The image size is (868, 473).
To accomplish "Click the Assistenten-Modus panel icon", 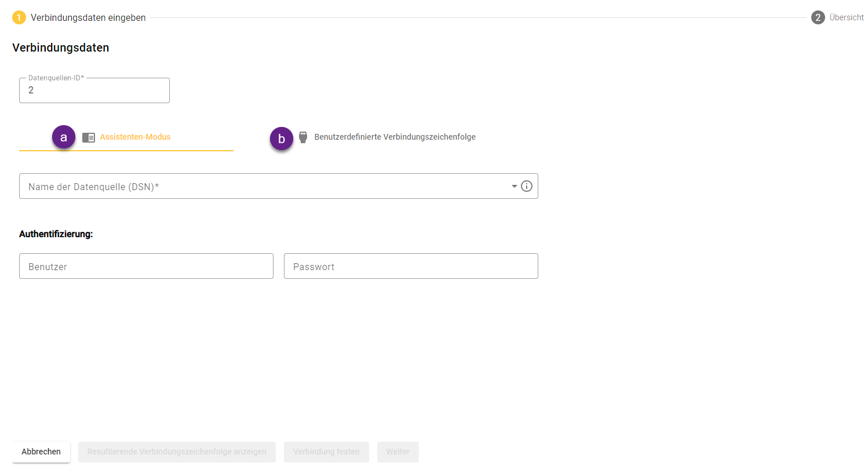I will 89,137.
